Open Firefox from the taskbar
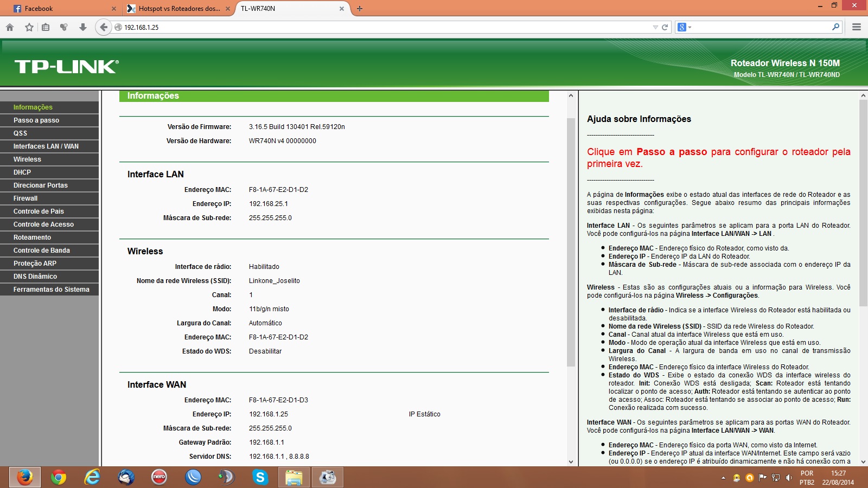The height and width of the screenshot is (488, 868). click(25, 477)
